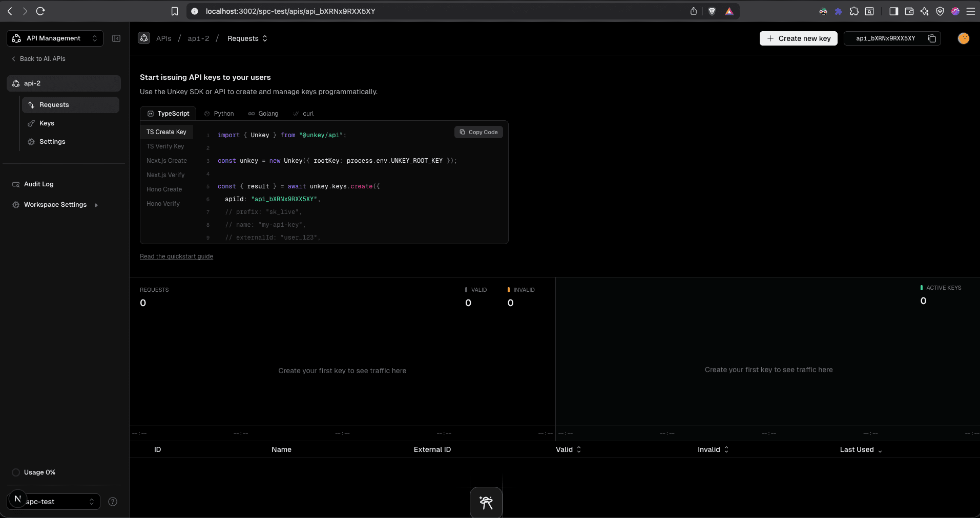
Task: Open the Keys section for api-2
Action: pyautogui.click(x=48, y=123)
